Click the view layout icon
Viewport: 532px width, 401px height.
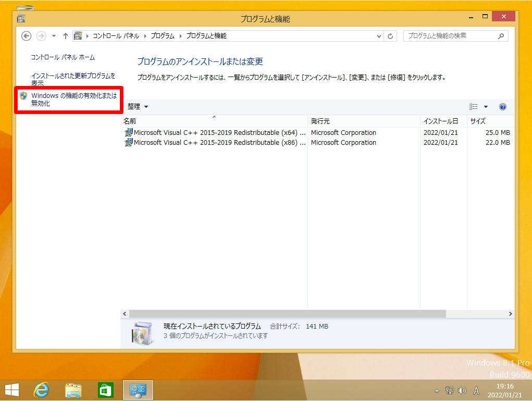(473, 107)
